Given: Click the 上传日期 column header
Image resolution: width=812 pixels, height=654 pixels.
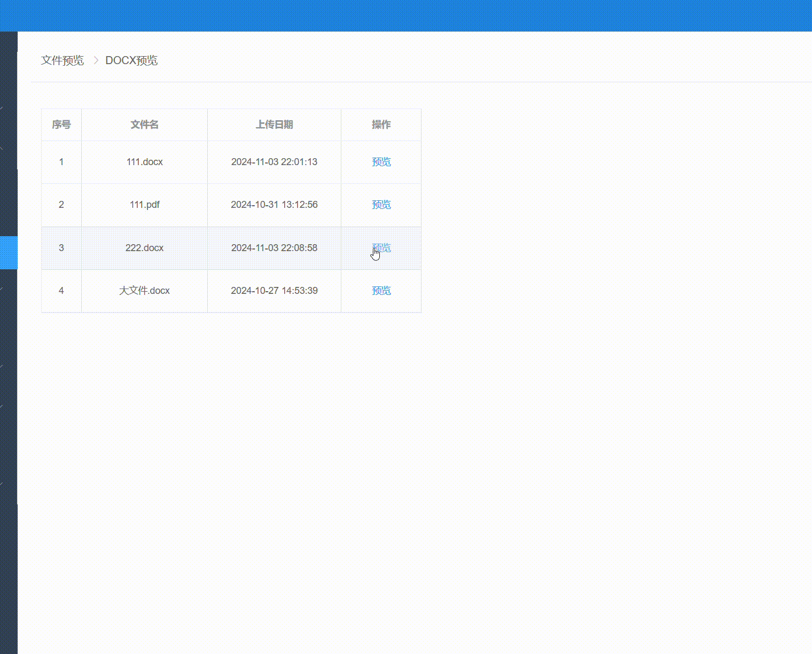Looking at the screenshot, I should tap(275, 124).
